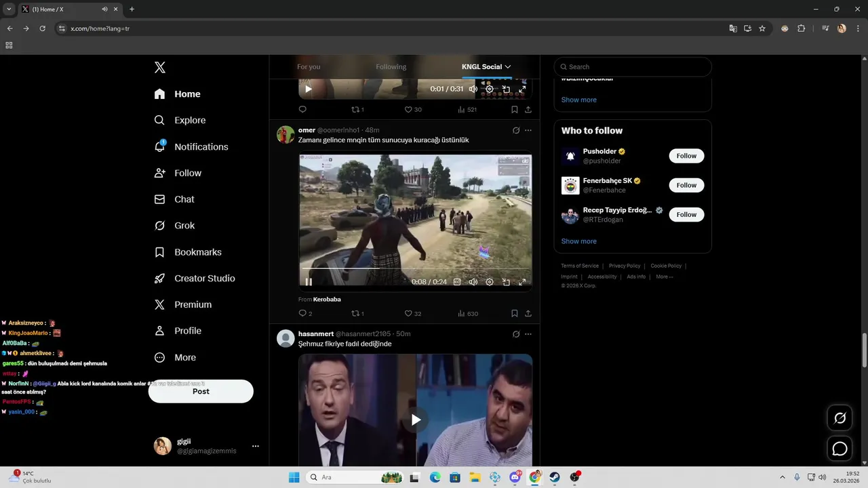Play the top video at 0:01
Viewport: 868px width, 488px height.
point(309,89)
